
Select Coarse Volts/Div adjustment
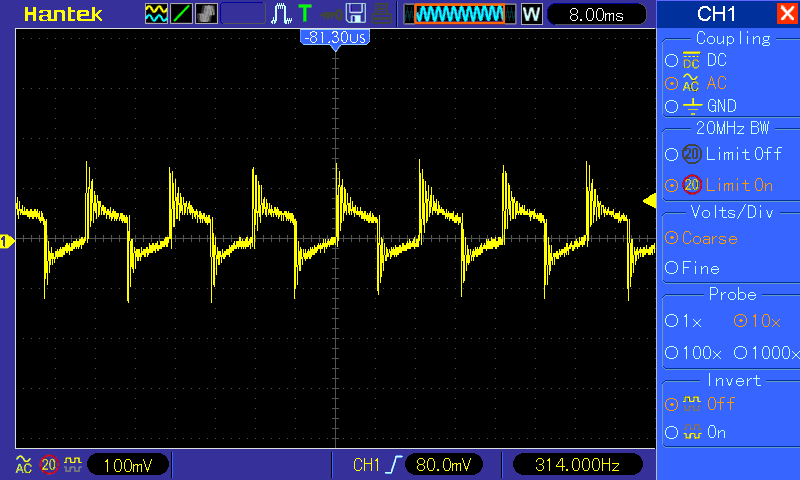click(702, 238)
